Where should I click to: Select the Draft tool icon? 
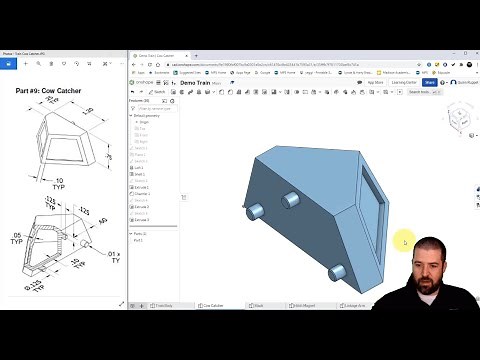(x=239, y=92)
